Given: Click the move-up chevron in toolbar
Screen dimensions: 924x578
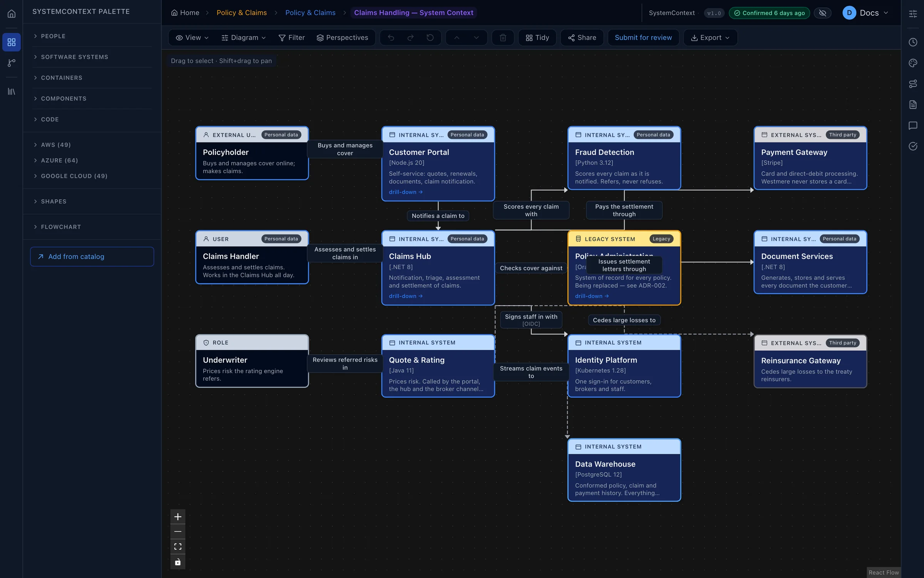Looking at the screenshot, I should click(457, 38).
